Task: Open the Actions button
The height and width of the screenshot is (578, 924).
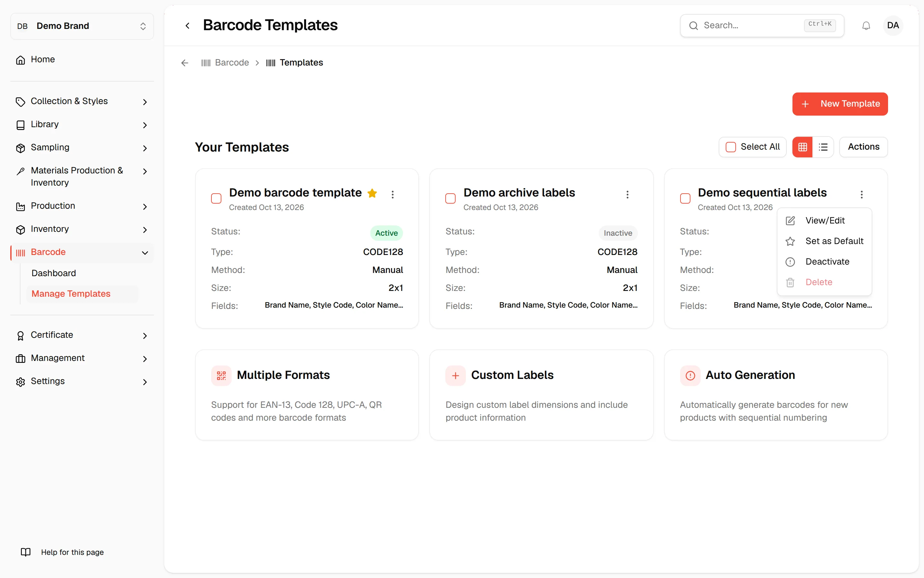Action: coord(863,147)
